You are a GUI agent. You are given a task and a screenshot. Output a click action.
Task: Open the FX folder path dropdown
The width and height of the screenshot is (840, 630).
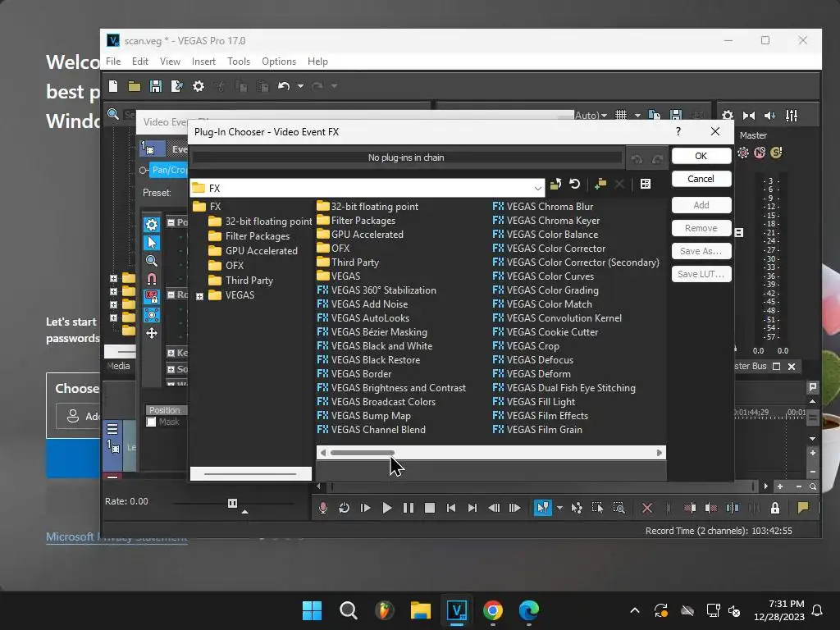(537, 188)
